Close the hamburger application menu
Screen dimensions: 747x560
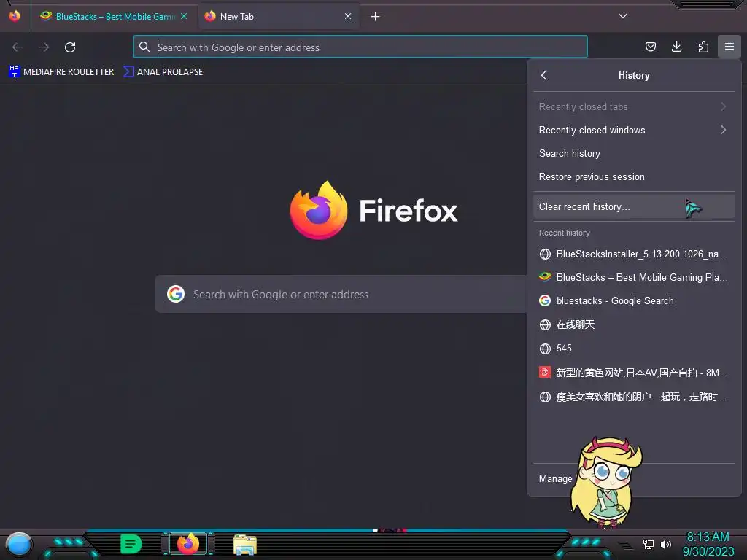[x=729, y=47]
